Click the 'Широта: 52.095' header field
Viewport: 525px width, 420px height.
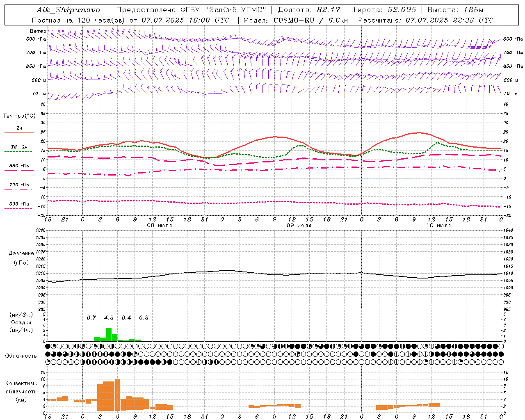(384, 10)
